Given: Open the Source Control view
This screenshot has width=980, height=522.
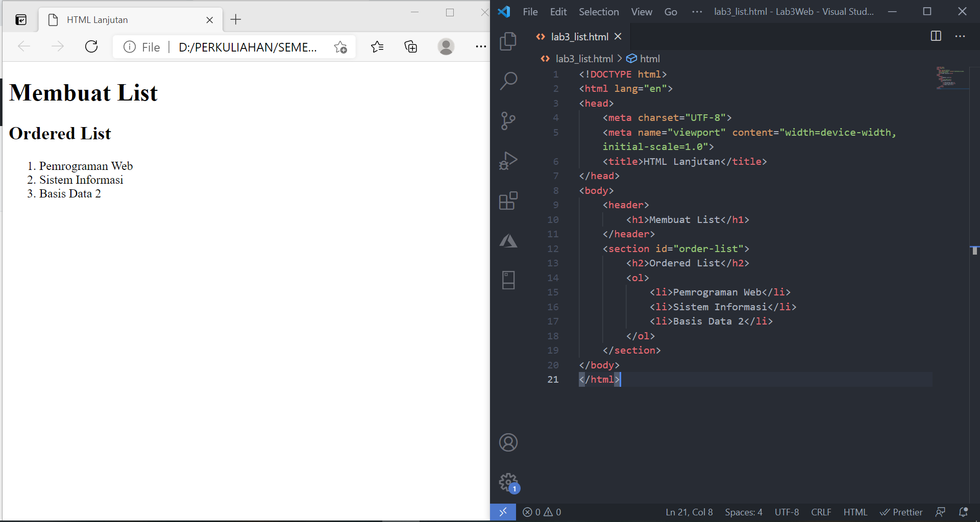Looking at the screenshot, I should [508, 120].
